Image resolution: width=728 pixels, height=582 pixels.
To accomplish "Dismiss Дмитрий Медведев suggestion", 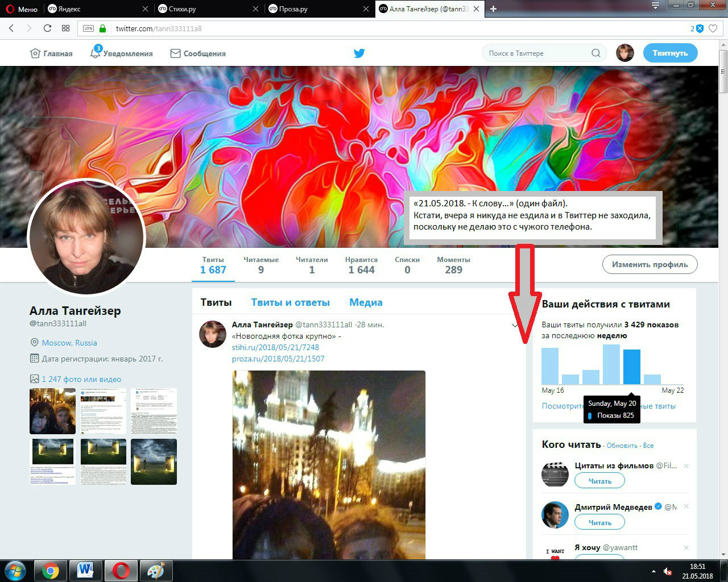I will (686, 506).
